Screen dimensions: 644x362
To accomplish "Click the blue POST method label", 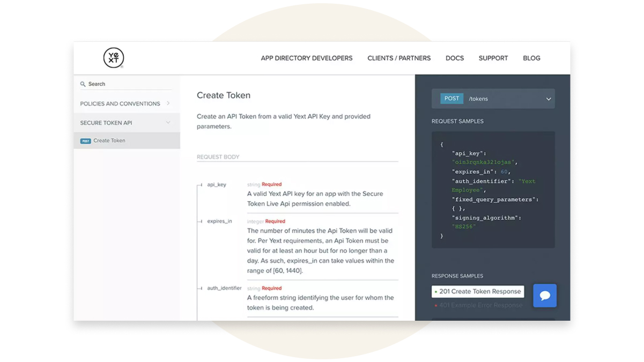I will pyautogui.click(x=451, y=99).
